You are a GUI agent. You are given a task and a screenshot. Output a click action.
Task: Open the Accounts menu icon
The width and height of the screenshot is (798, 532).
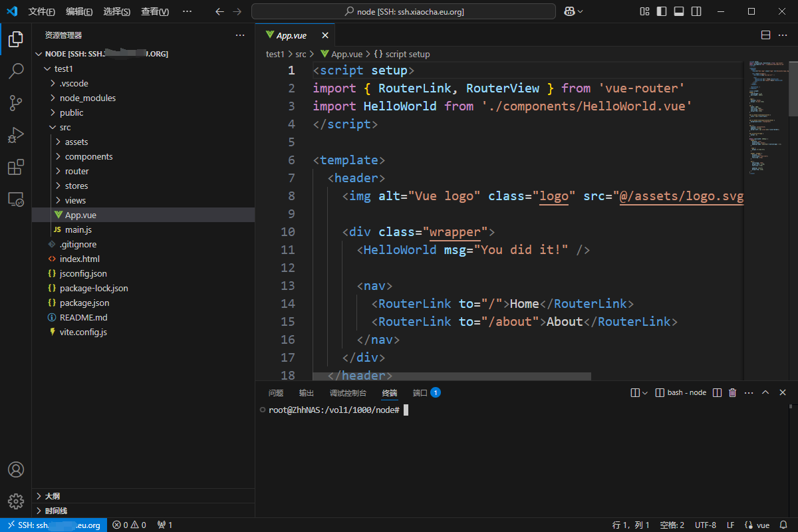coord(16,469)
